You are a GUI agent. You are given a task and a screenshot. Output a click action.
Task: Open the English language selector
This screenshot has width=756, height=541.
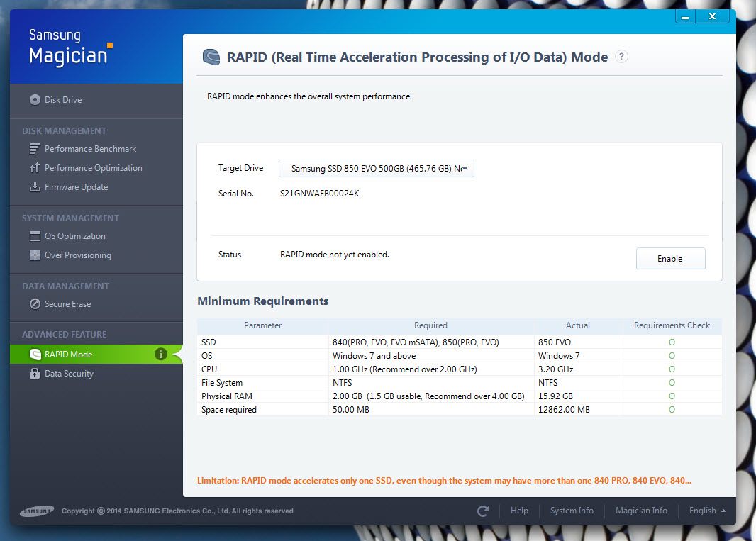pos(707,511)
